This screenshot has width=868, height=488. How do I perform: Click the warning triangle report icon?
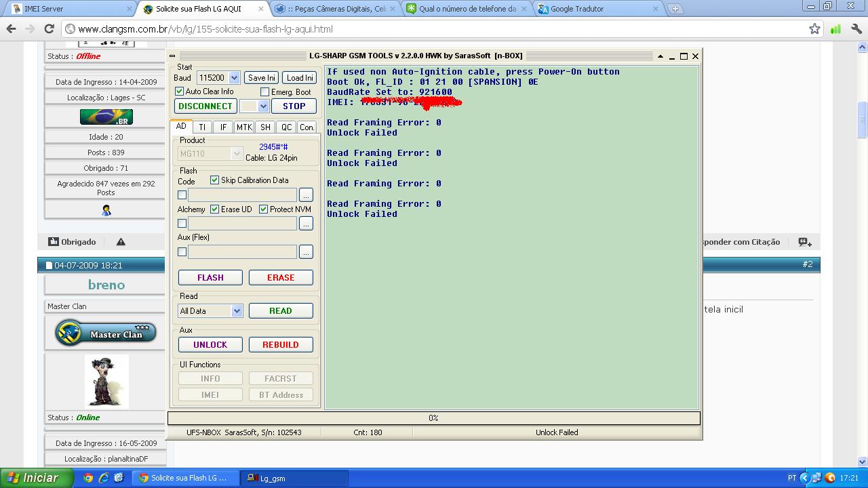tap(121, 242)
